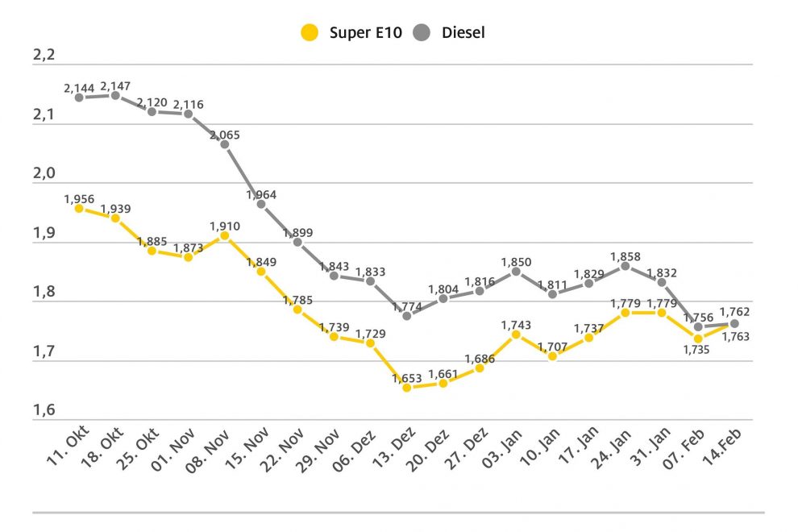The height and width of the screenshot is (532, 798).
Task: Select the Diesel data point 2,144
Action: coord(79,98)
